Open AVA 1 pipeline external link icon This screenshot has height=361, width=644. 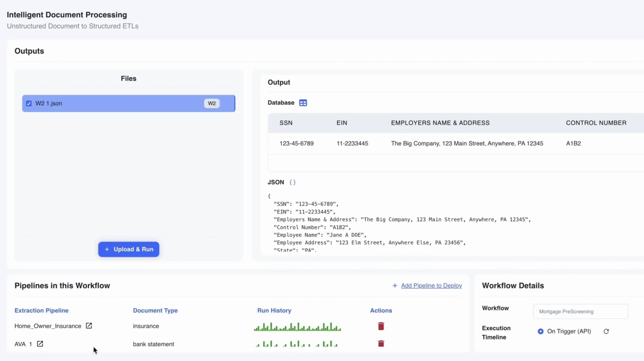pos(40,344)
